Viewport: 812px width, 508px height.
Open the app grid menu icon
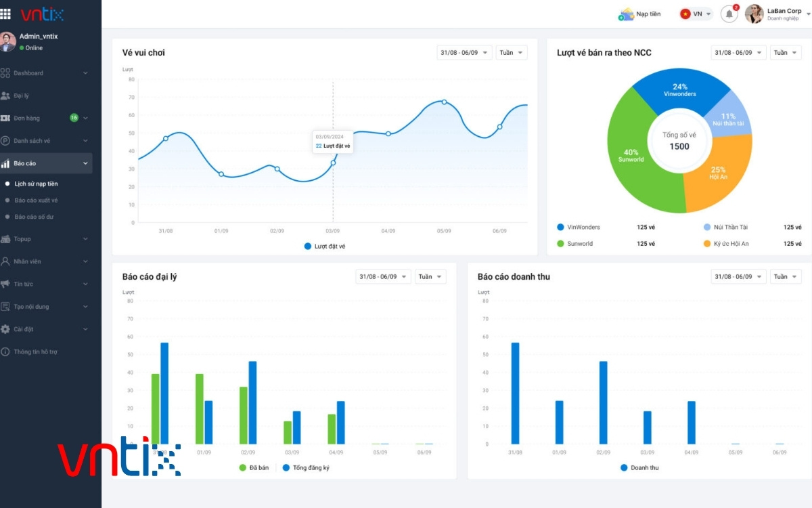(6, 14)
